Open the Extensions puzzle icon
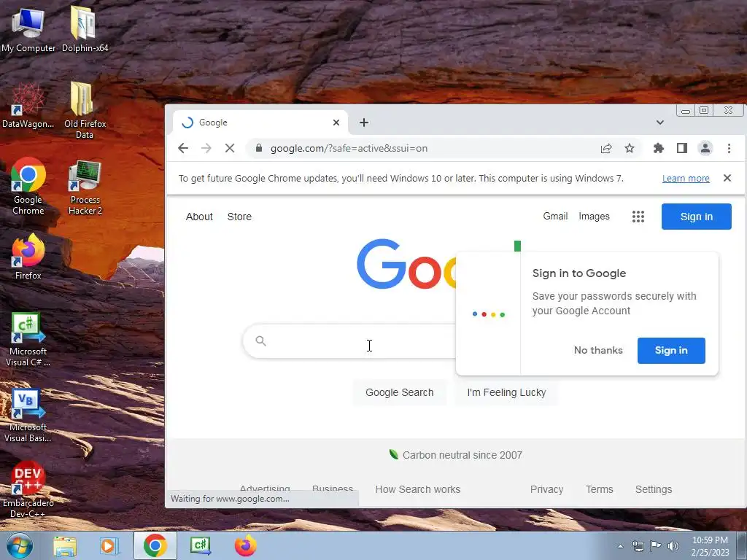747x560 pixels. point(659,148)
